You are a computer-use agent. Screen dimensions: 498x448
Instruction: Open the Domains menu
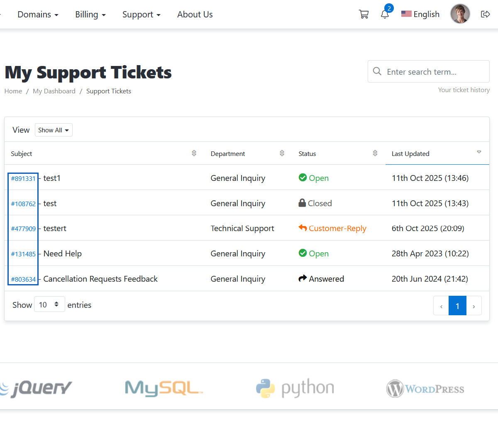pyautogui.click(x=38, y=15)
